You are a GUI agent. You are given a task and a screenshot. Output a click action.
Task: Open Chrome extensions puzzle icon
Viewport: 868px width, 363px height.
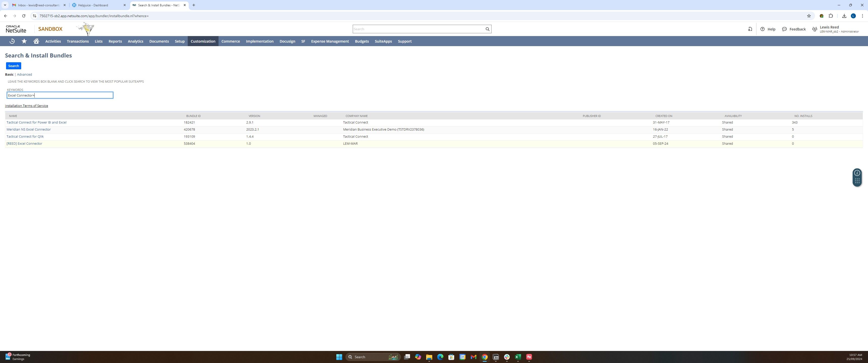pos(831,16)
